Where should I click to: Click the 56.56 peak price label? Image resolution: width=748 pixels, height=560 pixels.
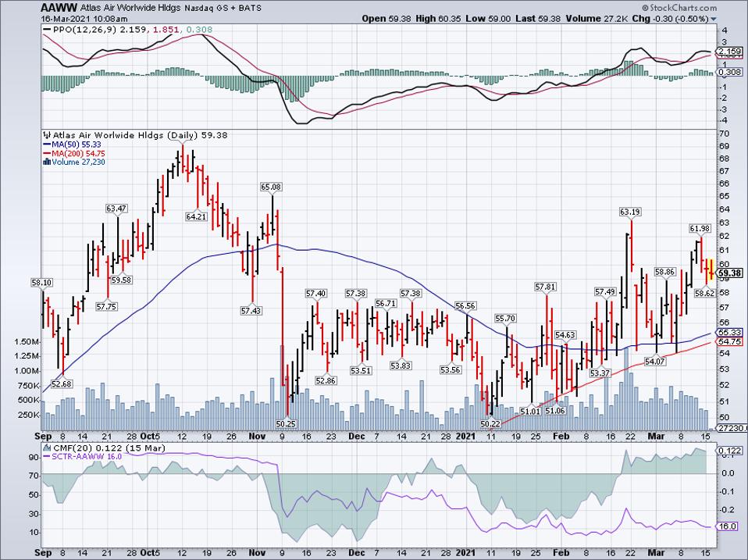coord(465,305)
